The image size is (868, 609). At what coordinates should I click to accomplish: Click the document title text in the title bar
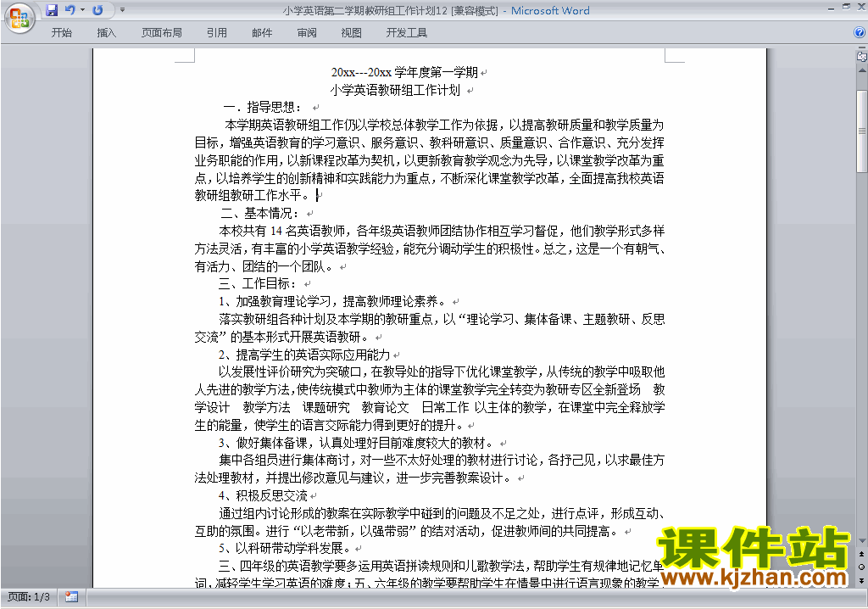(x=436, y=10)
